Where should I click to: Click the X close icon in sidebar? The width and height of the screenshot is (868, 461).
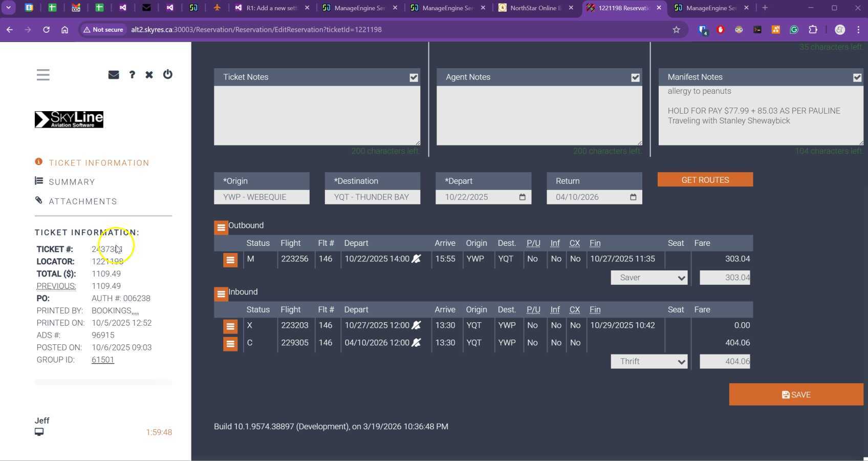149,75
